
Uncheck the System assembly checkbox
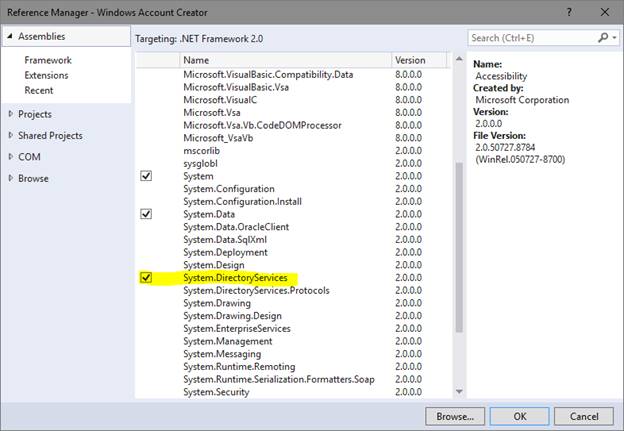[x=146, y=176]
